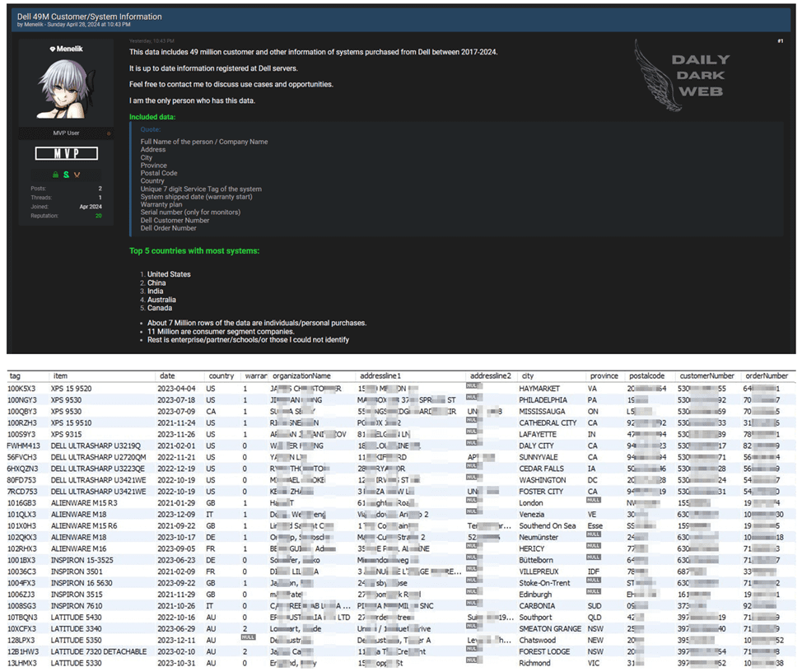Click the gem icon beside the Menelik username
The image size is (802, 672).
click(53, 49)
